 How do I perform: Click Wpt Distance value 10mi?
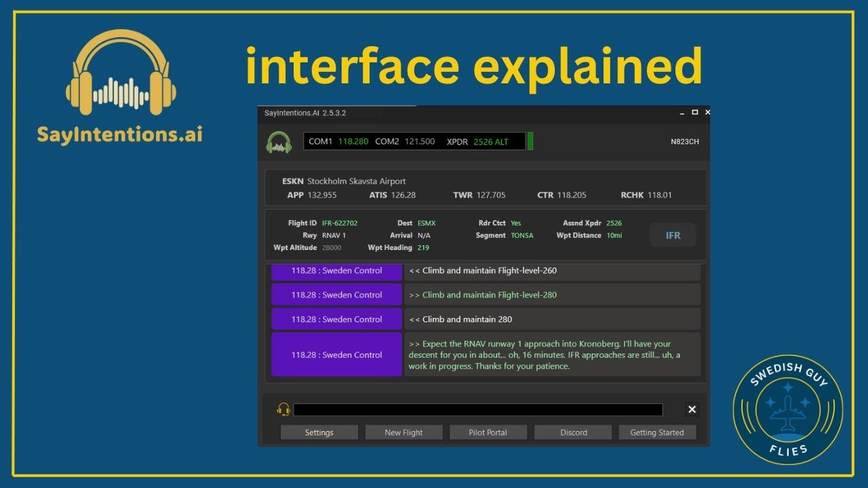click(614, 235)
